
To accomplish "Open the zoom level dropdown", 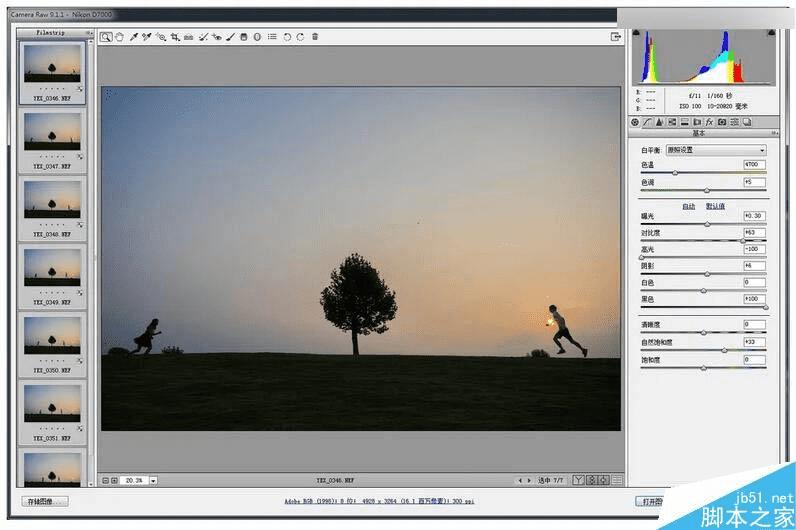I will [x=153, y=480].
